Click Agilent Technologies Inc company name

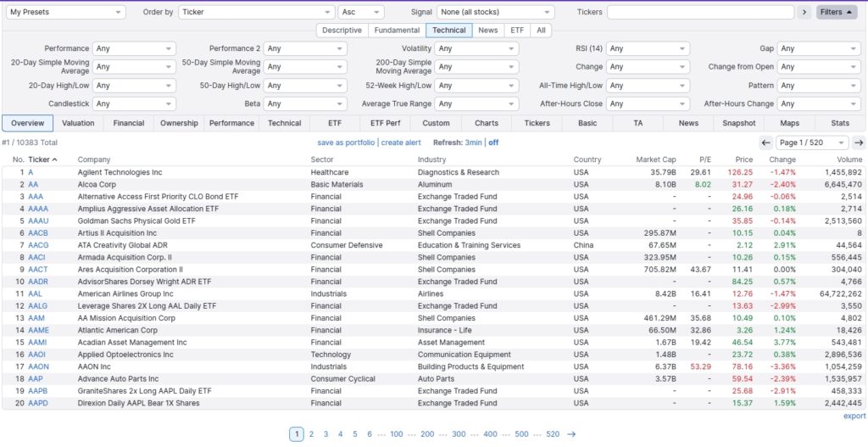point(120,173)
